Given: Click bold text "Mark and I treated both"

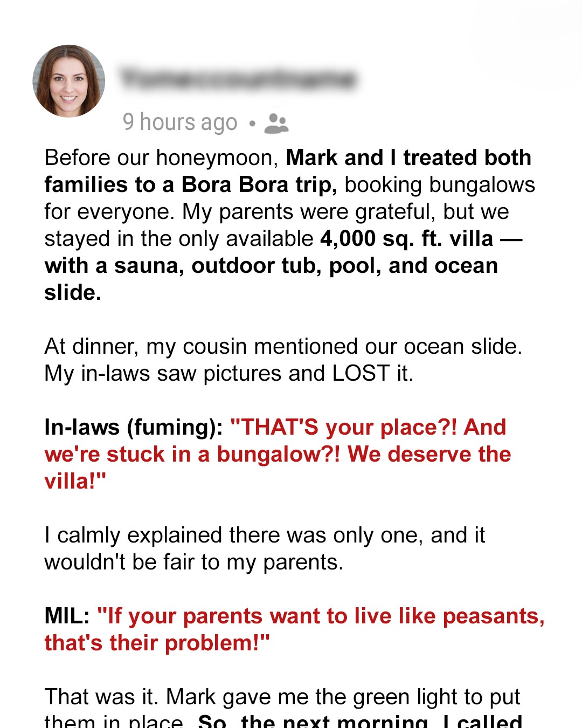Looking at the screenshot, I should [x=408, y=158].
